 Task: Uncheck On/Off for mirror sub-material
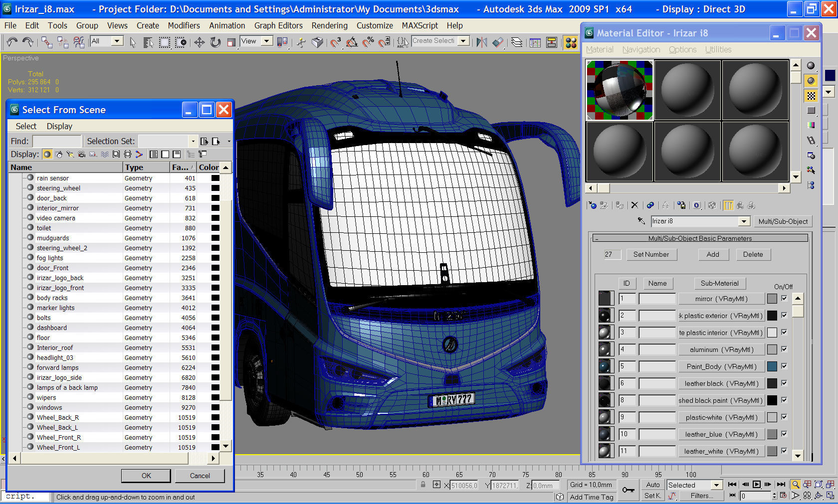click(x=784, y=298)
